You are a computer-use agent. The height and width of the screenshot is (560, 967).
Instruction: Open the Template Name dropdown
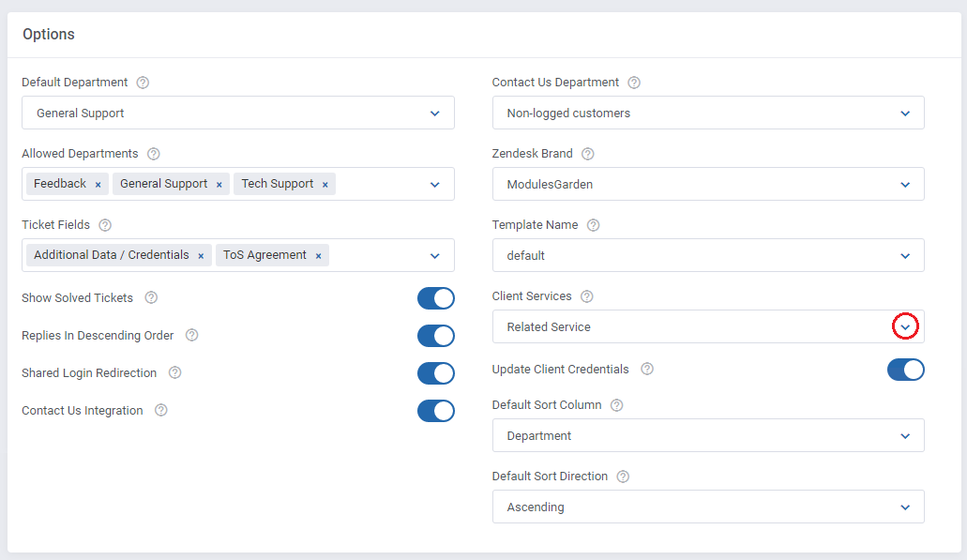pos(708,255)
